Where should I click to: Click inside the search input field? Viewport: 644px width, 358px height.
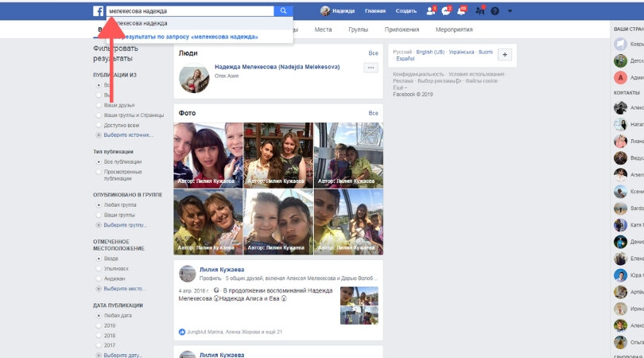pyautogui.click(x=190, y=11)
